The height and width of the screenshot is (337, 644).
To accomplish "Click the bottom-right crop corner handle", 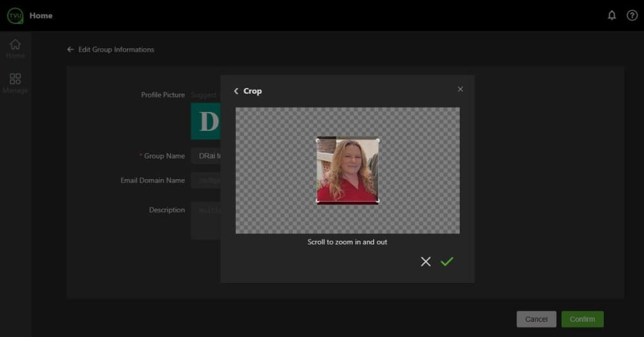I will tap(378, 201).
